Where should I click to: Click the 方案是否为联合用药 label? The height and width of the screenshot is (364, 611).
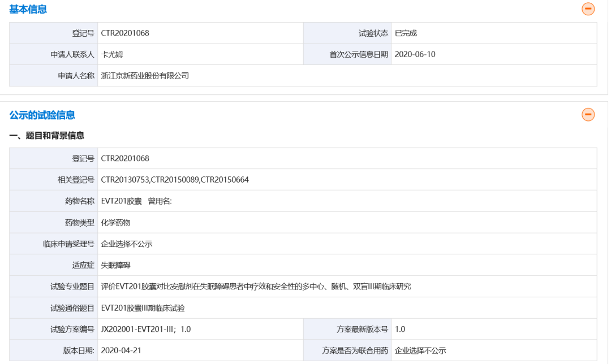pyautogui.click(x=355, y=350)
